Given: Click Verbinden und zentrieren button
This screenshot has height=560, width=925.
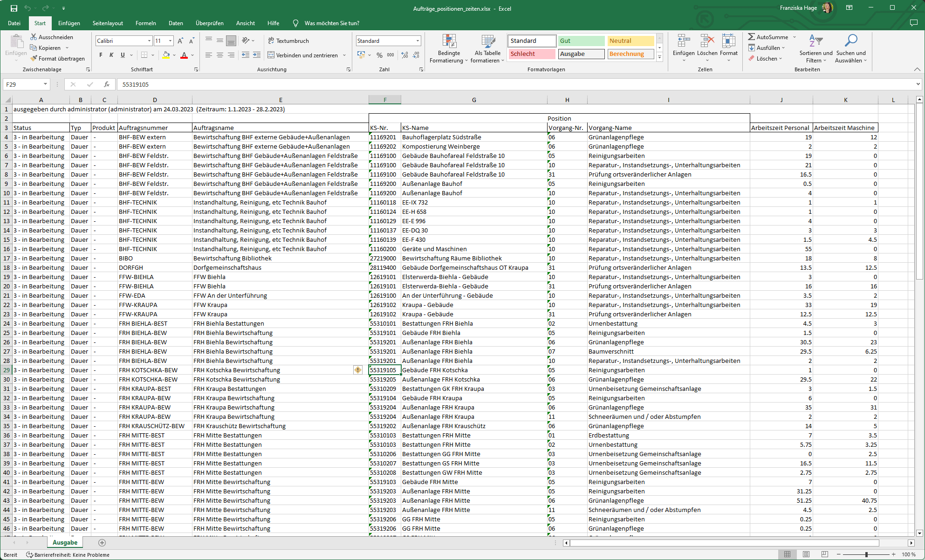Looking at the screenshot, I should tap(302, 55).
